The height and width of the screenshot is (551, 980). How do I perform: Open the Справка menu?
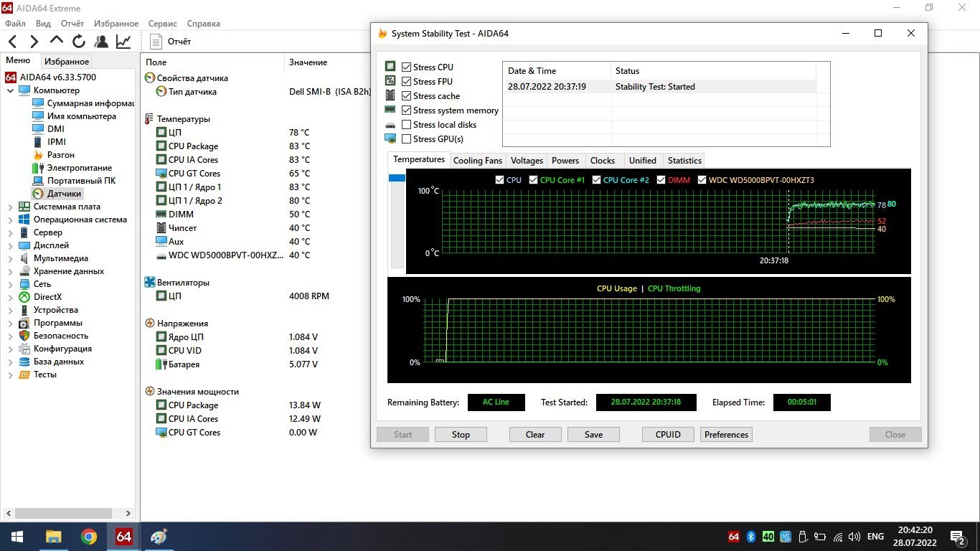click(x=203, y=23)
